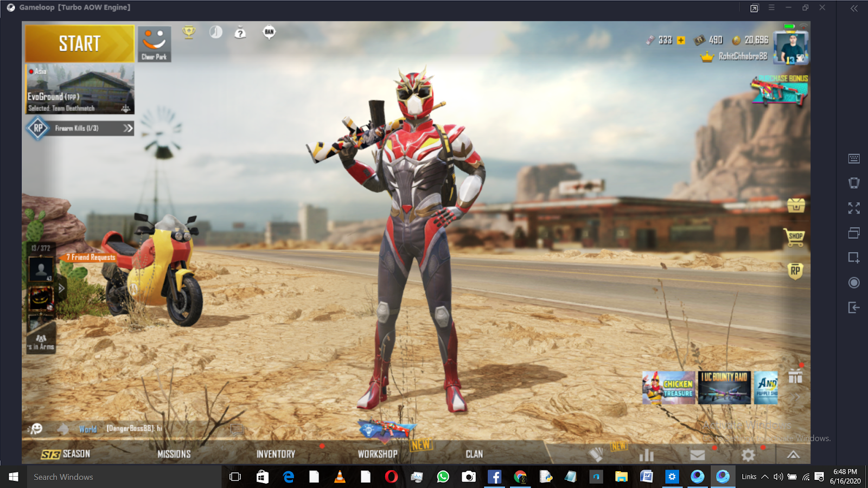Open the BAN pan report icon
The width and height of the screenshot is (868, 488).
coord(269,32)
